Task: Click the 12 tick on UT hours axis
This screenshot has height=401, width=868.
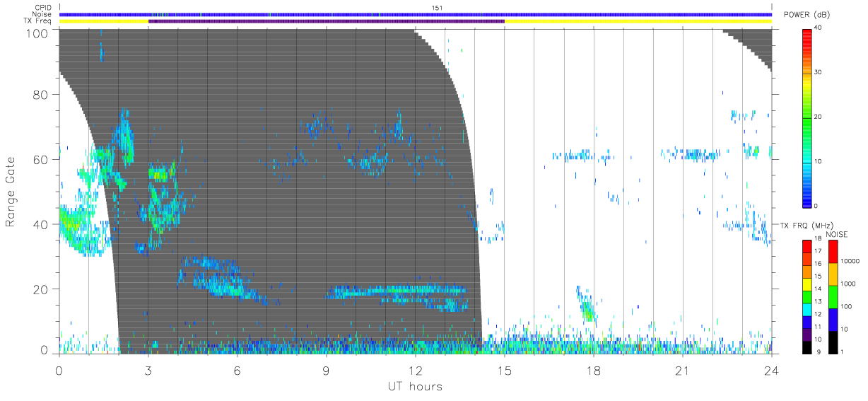Action: tap(416, 371)
